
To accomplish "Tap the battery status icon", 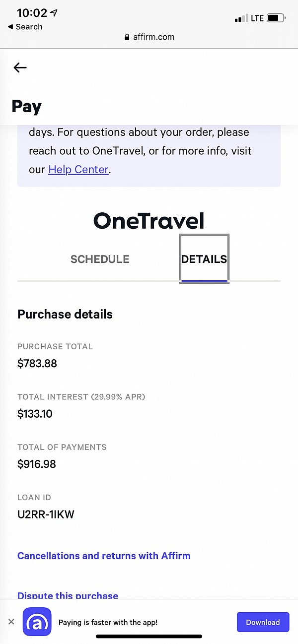I will pos(276,18).
